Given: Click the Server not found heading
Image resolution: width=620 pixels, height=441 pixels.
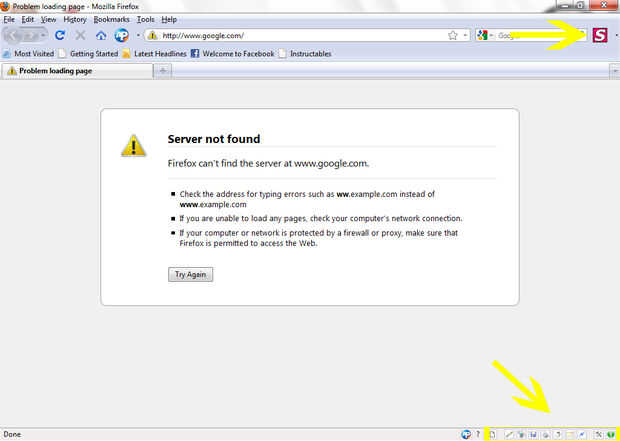Looking at the screenshot, I should 214,139.
